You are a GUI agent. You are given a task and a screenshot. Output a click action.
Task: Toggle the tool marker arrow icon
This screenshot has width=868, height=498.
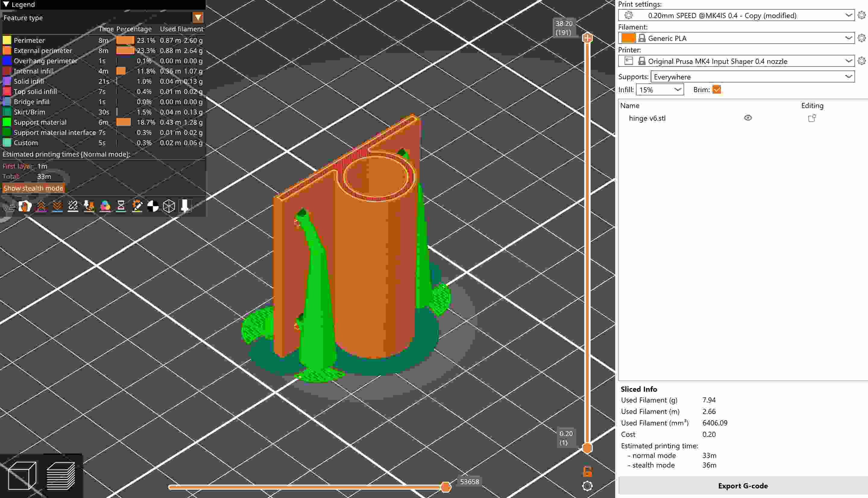click(x=184, y=207)
